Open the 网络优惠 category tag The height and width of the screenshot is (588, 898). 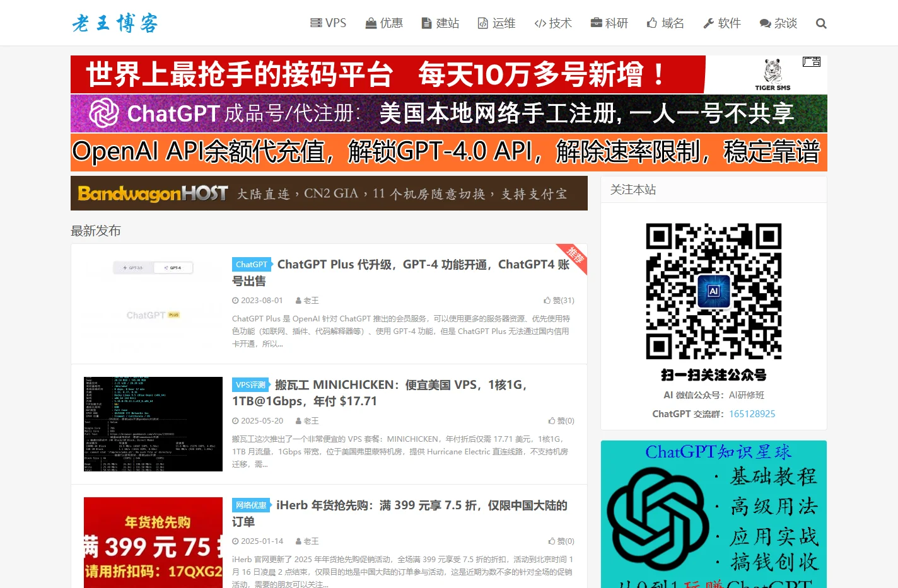251,505
